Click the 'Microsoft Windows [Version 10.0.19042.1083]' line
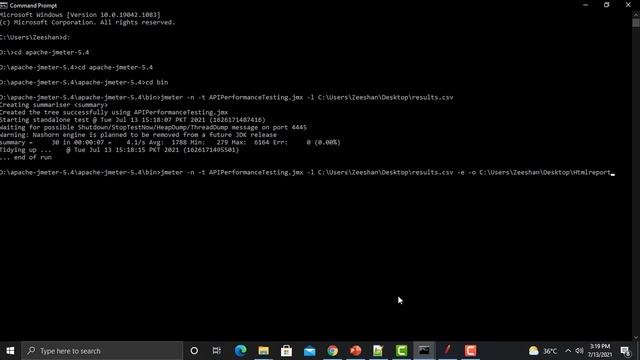 pyautogui.click(x=80, y=15)
